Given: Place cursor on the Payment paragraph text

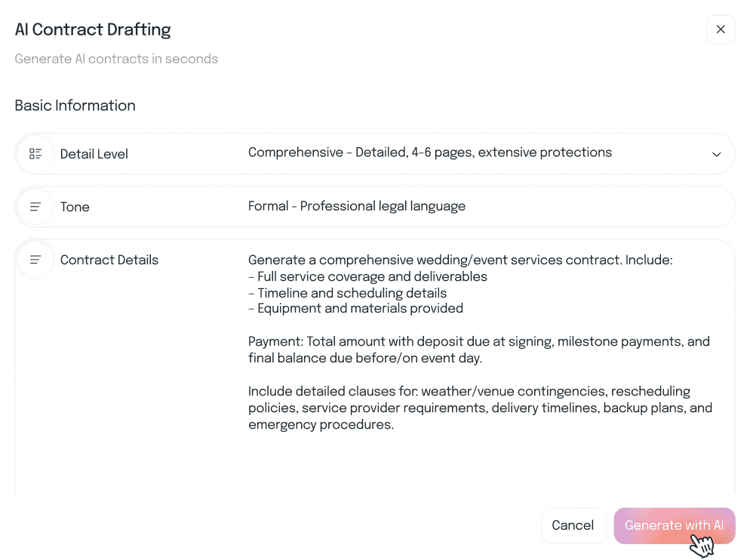Looking at the screenshot, I should pos(478,349).
